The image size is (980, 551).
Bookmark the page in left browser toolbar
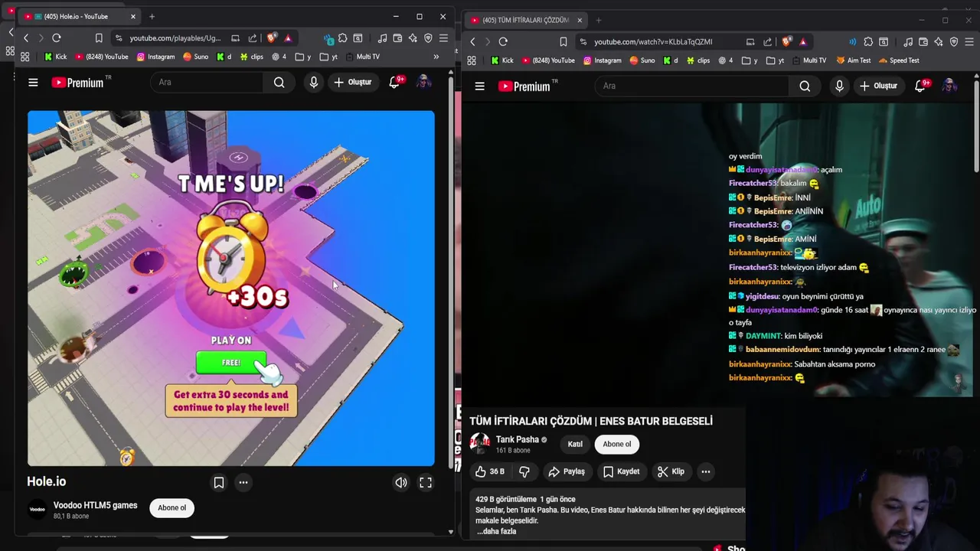99,37
